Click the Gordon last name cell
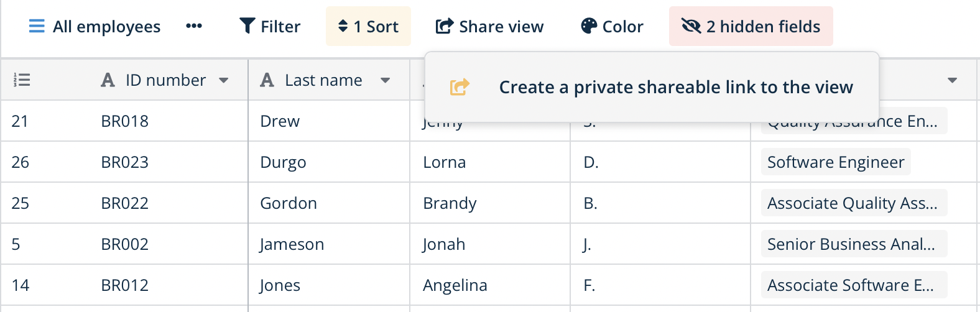980x312 pixels. [x=289, y=203]
